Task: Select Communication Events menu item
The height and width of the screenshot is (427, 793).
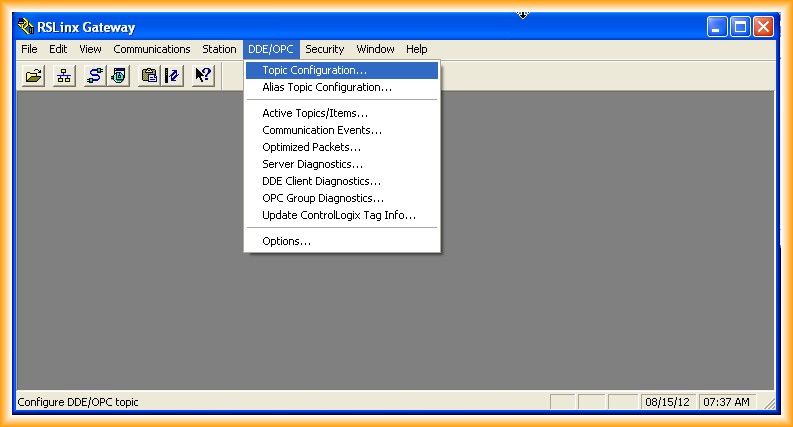Action: tap(321, 130)
